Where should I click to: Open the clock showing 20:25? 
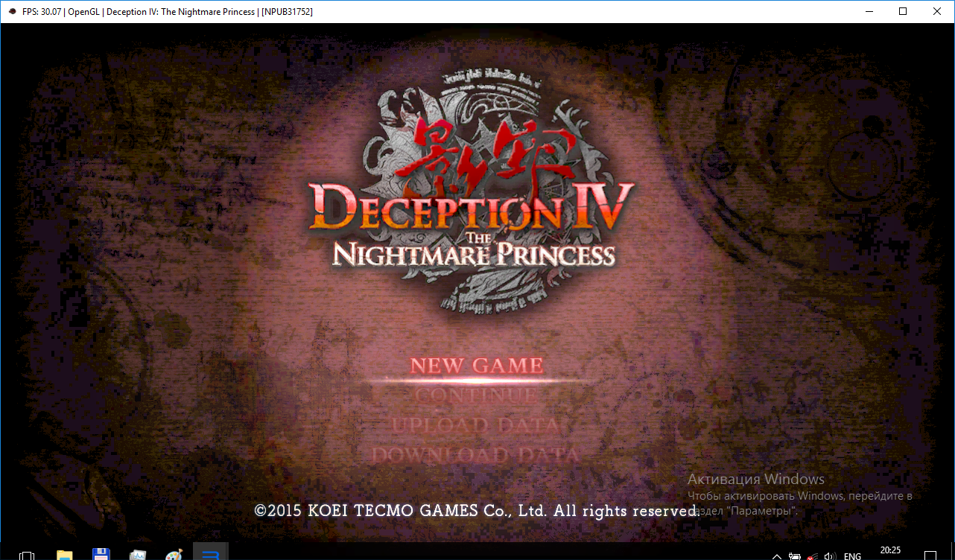point(890,552)
